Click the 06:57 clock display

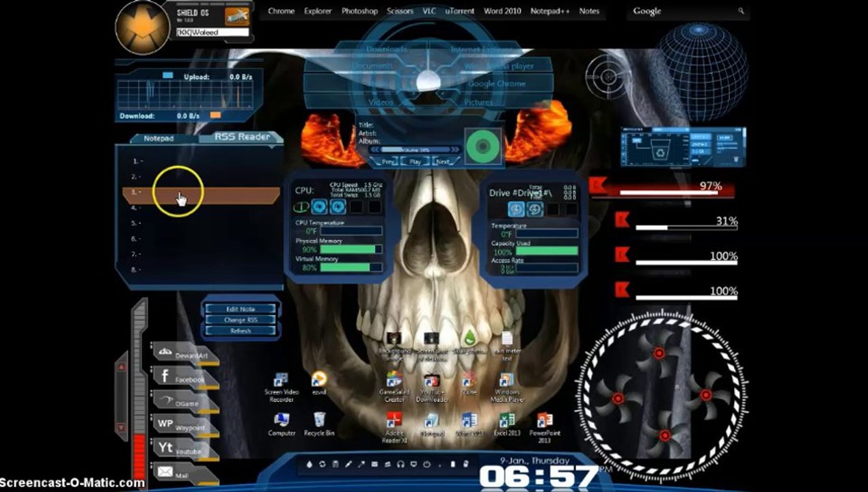(538, 477)
